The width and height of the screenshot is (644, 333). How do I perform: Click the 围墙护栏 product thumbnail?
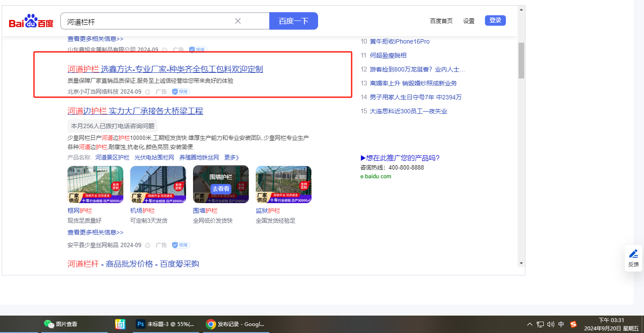pos(220,184)
